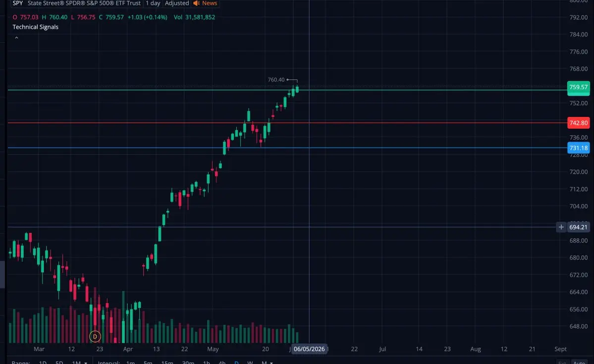
Task: Select the 5m interval
Action: click(x=148, y=363)
